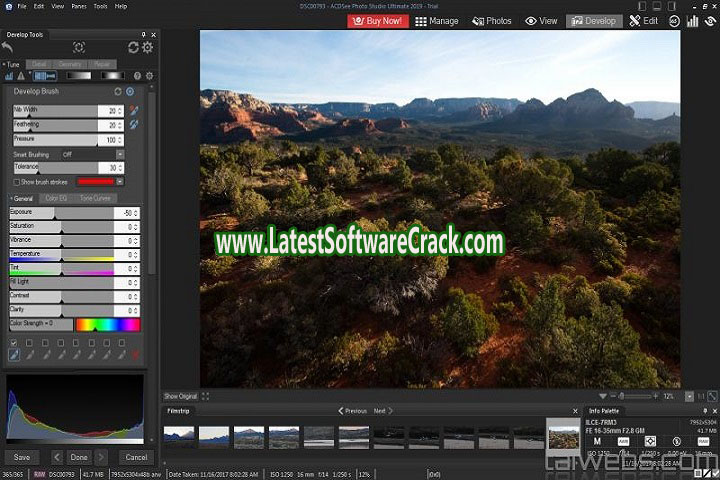The image size is (720, 480).
Task: Select the linear gradient tool
Action: pyautogui.click(x=79, y=76)
